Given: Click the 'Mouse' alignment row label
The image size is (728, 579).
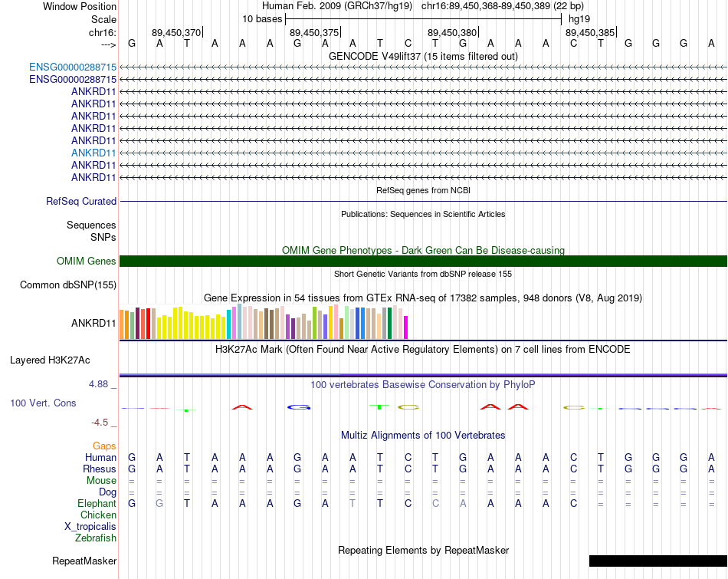Looking at the screenshot, I should tap(101, 481).
